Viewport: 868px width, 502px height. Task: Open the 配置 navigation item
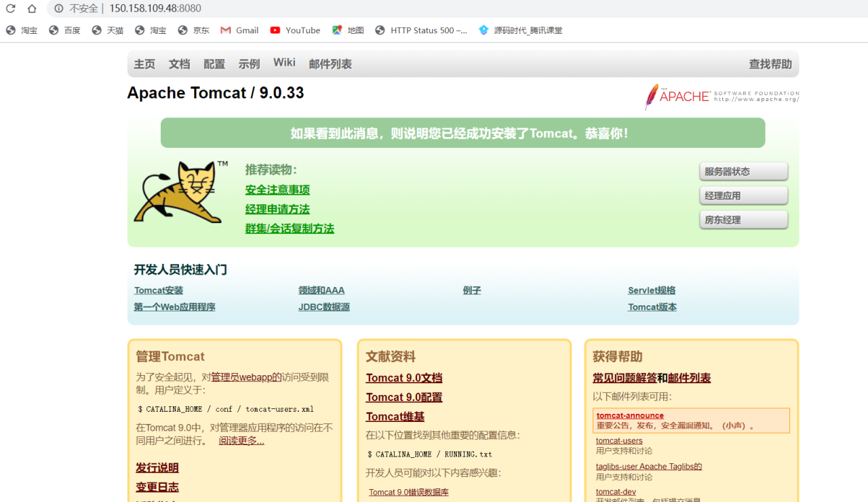[214, 64]
